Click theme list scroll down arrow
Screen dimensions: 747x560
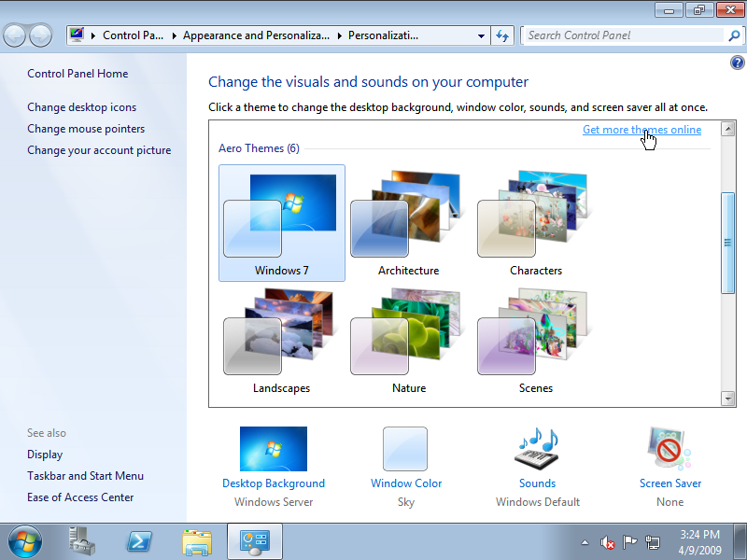point(727,399)
